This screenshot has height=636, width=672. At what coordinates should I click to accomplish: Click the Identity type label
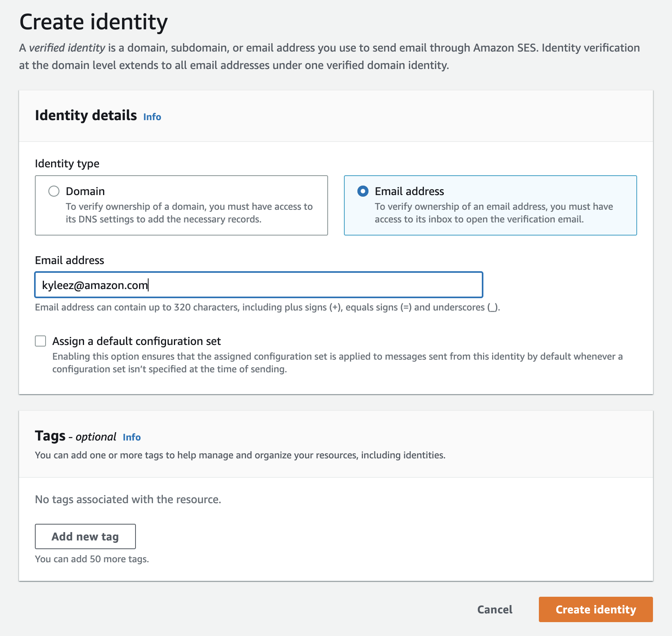click(x=67, y=164)
